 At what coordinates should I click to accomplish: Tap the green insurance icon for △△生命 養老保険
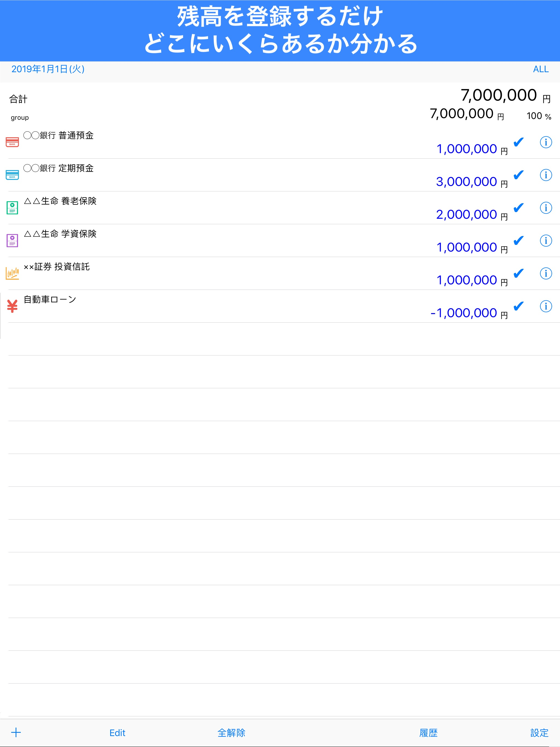click(12, 207)
